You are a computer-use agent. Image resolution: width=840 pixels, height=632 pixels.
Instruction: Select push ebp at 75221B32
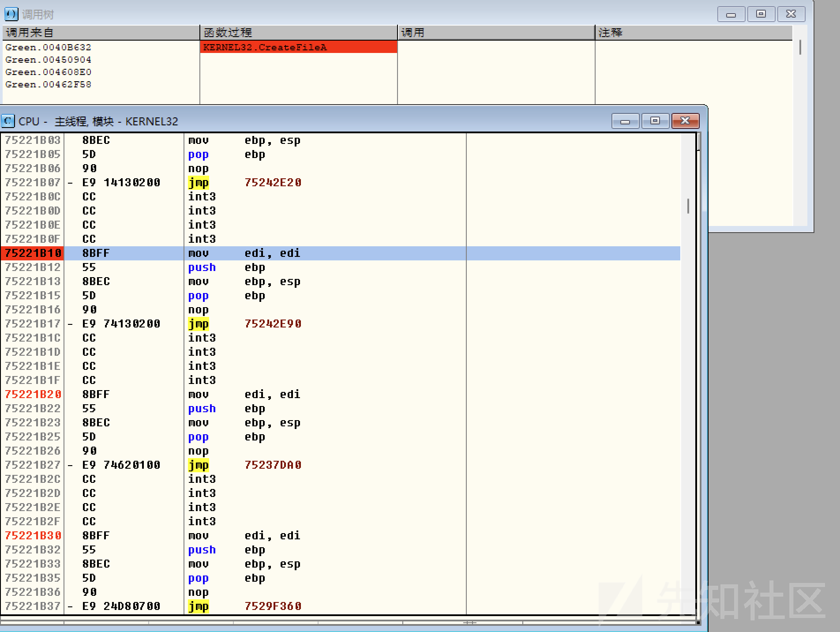pyautogui.click(x=227, y=549)
